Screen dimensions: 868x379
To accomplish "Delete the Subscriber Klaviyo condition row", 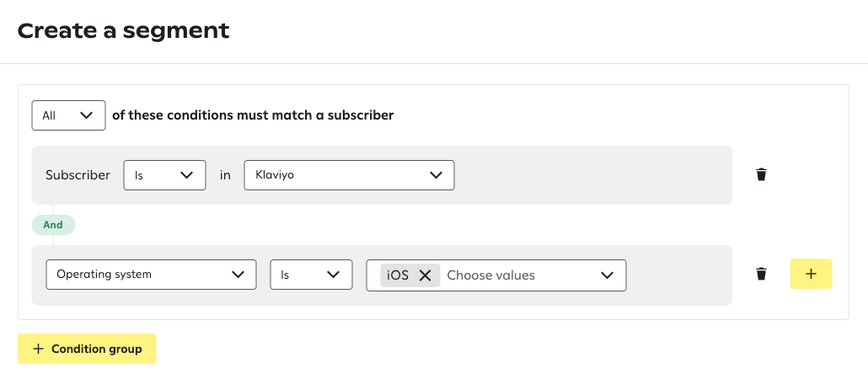I will [761, 175].
